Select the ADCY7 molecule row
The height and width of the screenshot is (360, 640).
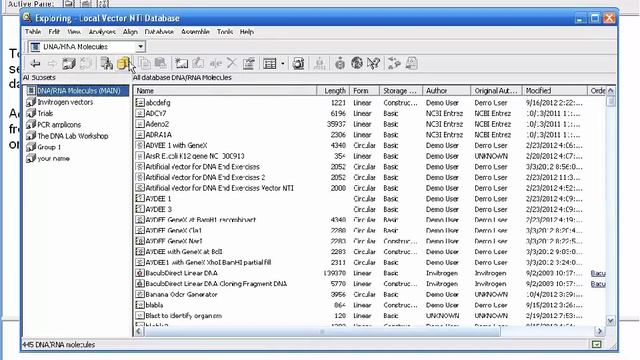(369, 113)
